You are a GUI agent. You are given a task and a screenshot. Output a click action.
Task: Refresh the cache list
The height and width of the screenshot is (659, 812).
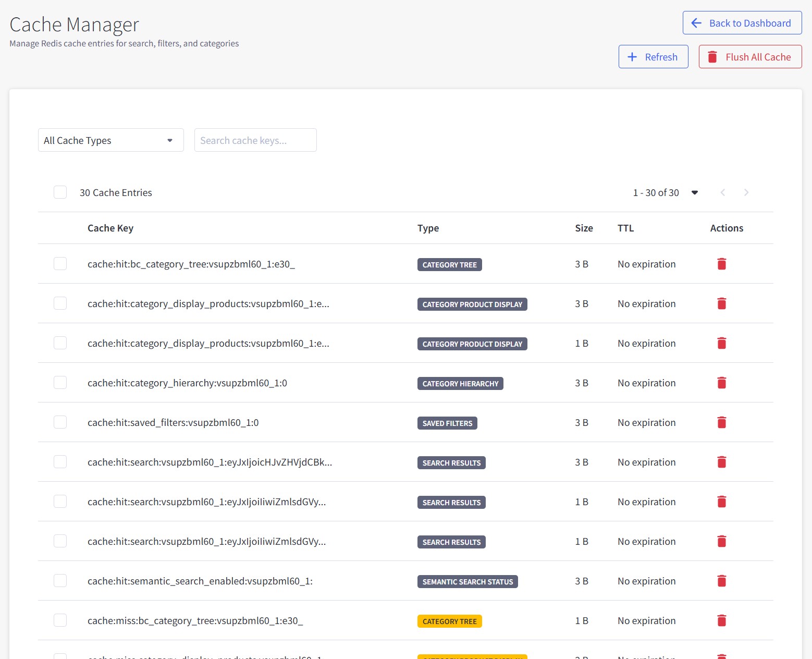click(x=653, y=57)
